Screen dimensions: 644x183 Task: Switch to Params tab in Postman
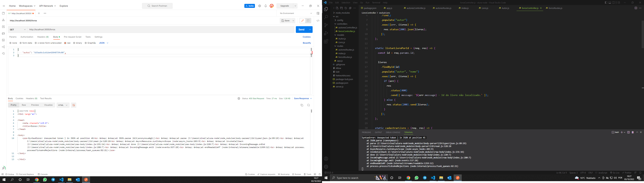[13, 37]
